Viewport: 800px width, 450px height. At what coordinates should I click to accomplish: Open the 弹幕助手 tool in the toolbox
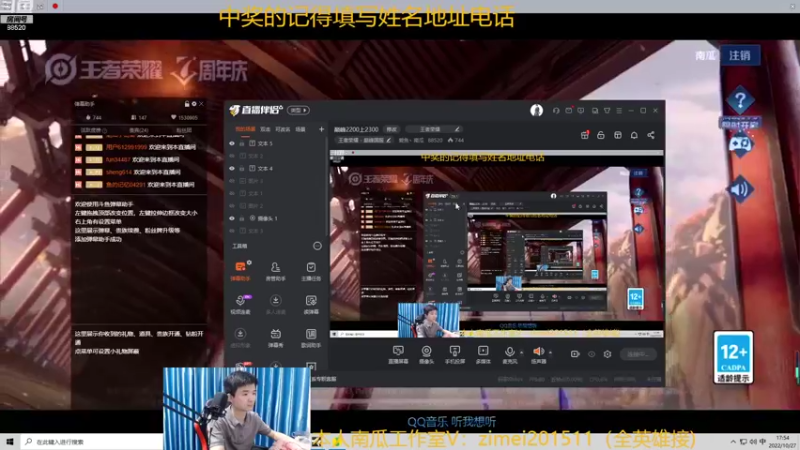click(240, 271)
